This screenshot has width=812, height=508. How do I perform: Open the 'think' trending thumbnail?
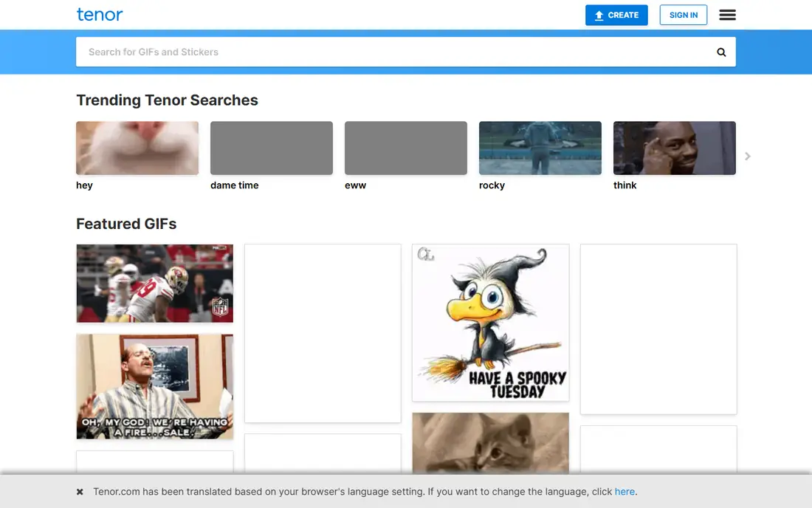pyautogui.click(x=674, y=148)
